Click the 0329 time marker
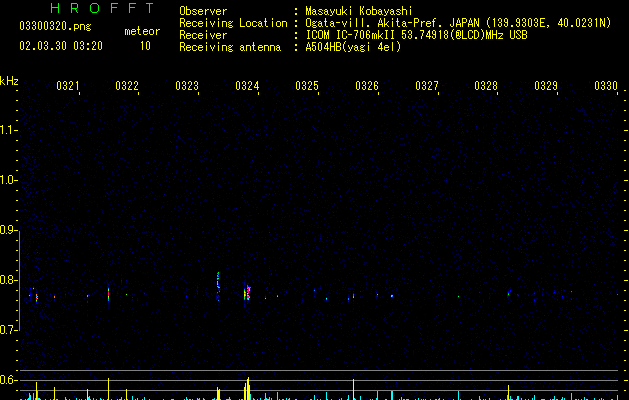The width and height of the screenshot is (629, 400). click(x=546, y=86)
